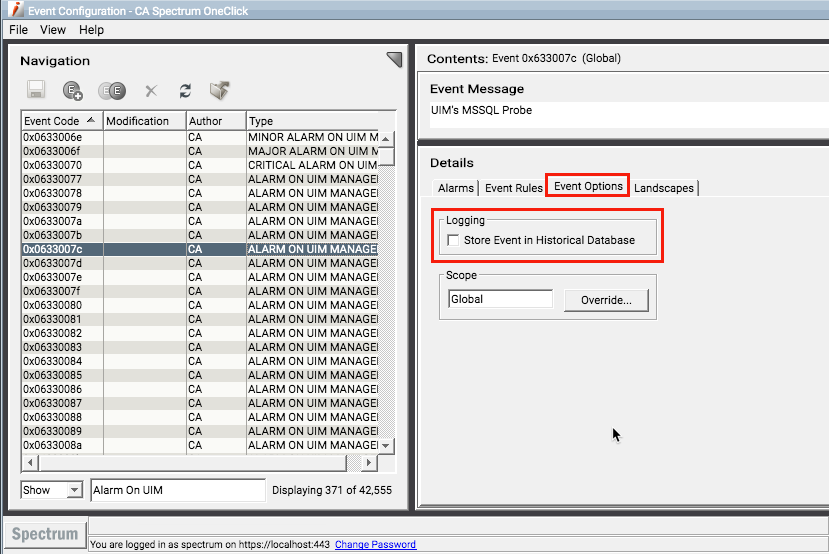Enable Store Event in Historical Database
The image size is (829, 554).
tap(454, 241)
